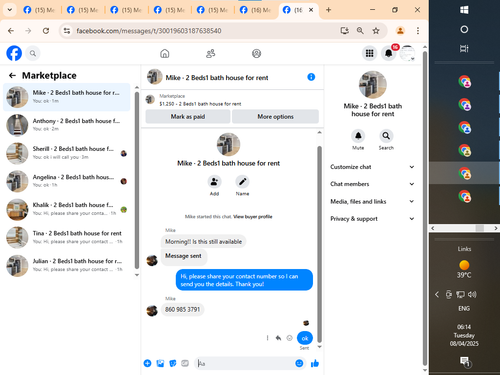Screen dimensions: 500x375
Task: Add people to the chat
Action: (214, 182)
